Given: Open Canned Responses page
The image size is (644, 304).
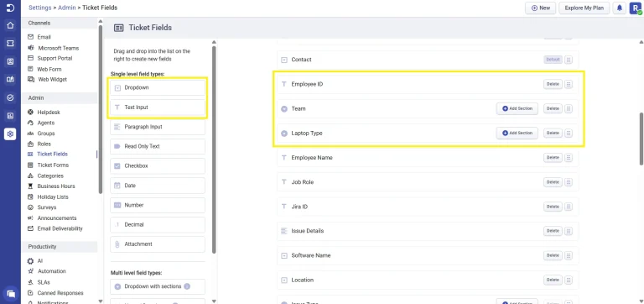Looking at the screenshot, I should click(x=60, y=293).
